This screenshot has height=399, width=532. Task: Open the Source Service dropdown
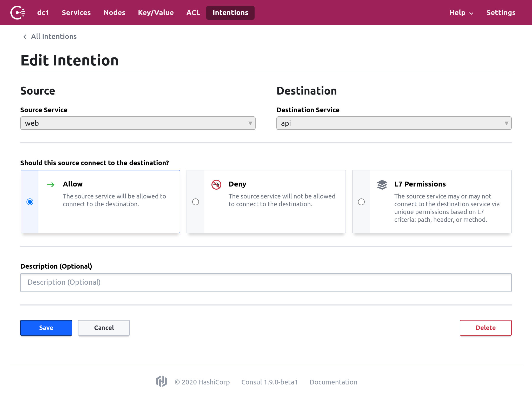(x=138, y=123)
